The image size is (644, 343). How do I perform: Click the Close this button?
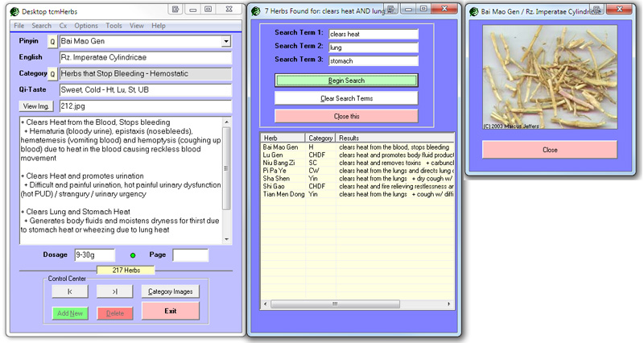(x=346, y=116)
